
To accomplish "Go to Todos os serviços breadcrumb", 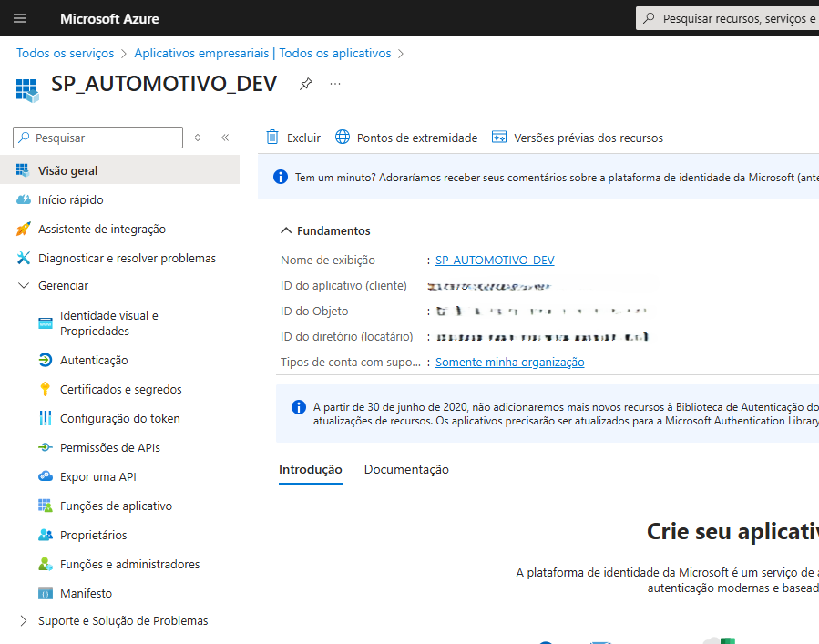I will pos(65,53).
